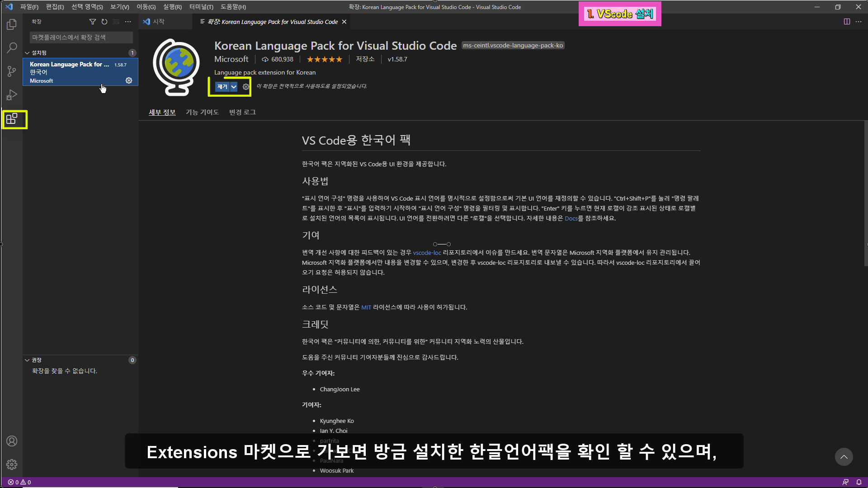This screenshot has height=488, width=868.
Task: Click the refresh extensions icon
Action: pyautogui.click(x=104, y=22)
